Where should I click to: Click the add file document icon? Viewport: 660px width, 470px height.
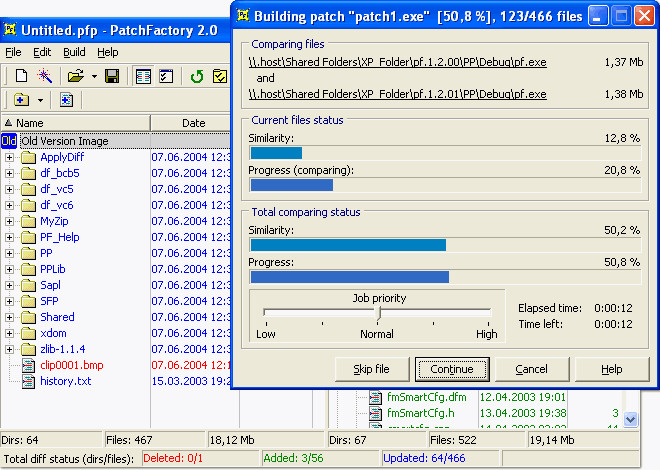66,100
